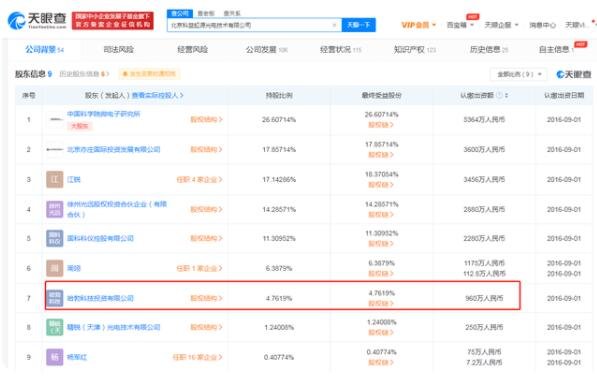The width and height of the screenshot is (597, 384).
Task: Open 国科科仪控股有限公司 link
Action: pyautogui.click(x=100, y=239)
